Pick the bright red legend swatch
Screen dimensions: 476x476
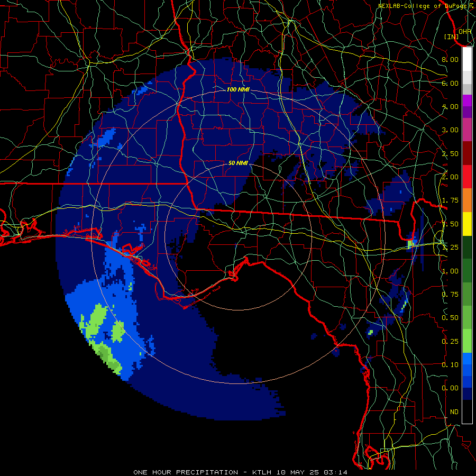point(467,177)
